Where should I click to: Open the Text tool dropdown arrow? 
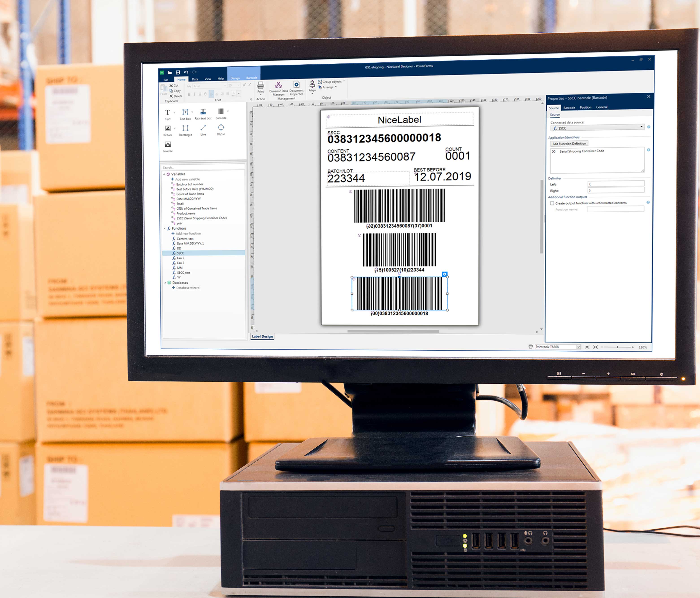coord(175,112)
